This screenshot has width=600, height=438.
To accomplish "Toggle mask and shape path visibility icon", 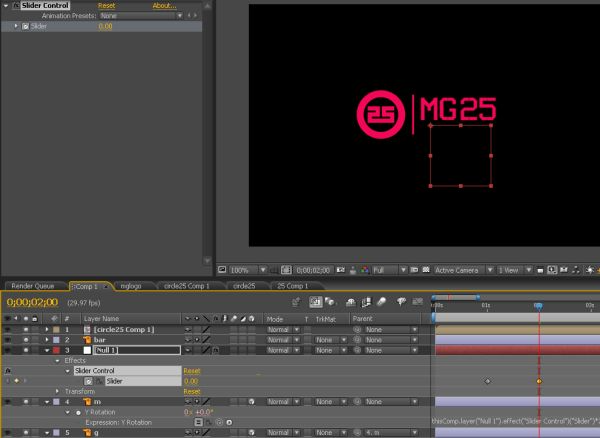I will point(286,270).
